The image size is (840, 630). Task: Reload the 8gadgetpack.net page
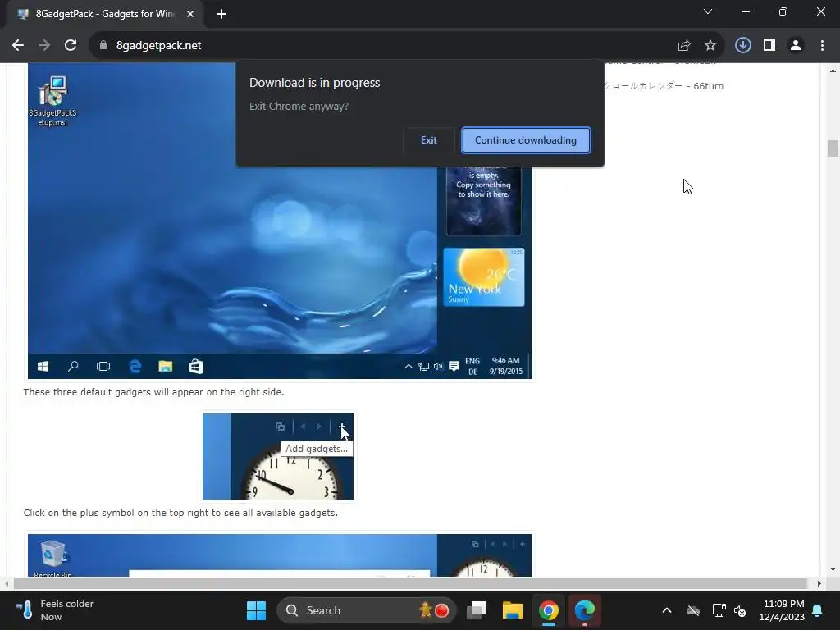pos(71,46)
